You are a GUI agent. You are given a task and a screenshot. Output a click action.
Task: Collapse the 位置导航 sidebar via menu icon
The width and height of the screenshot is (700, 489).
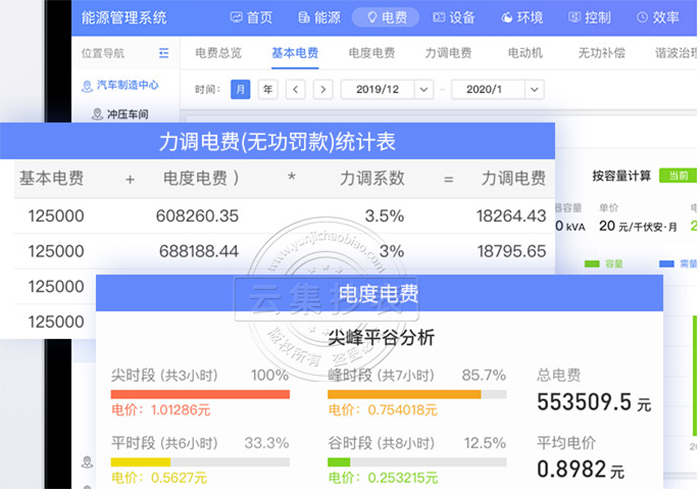(x=164, y=54)
